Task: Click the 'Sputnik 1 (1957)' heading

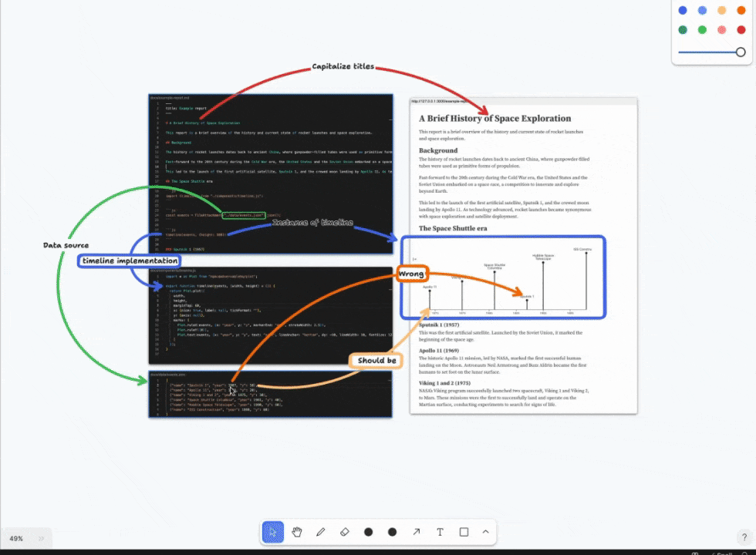Action: pos(439,325)
